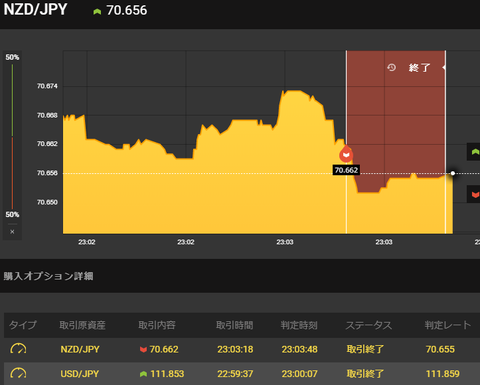
Task: Click expiry time 23:03:48
Action: coord(300,349)
